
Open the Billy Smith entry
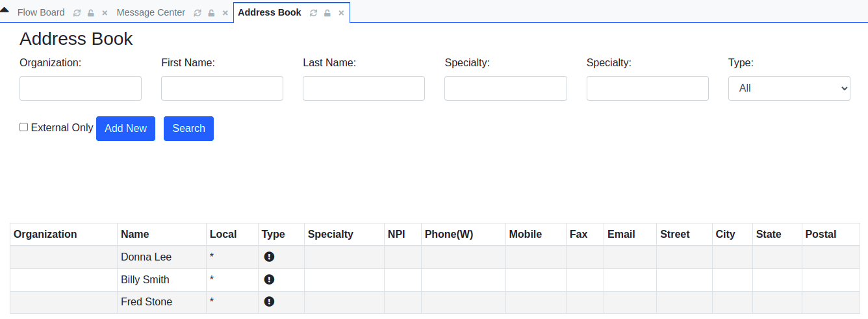click(x=145, y=279)
